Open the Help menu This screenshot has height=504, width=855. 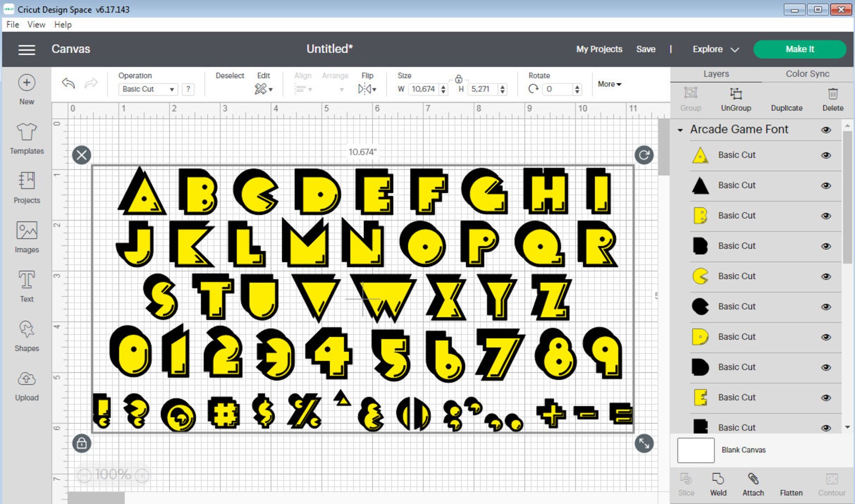[x=63, y=25]
